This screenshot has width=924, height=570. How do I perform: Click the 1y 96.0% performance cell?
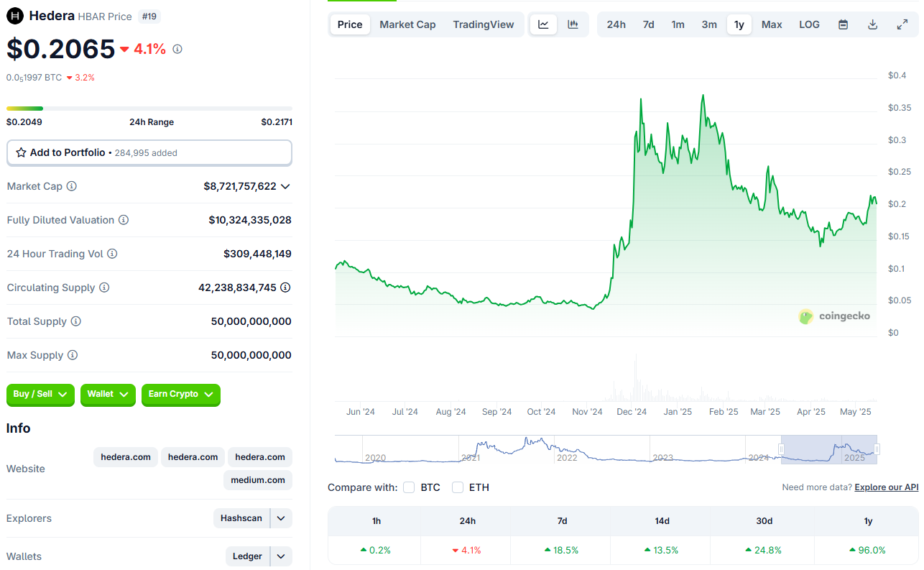point(868,550)
